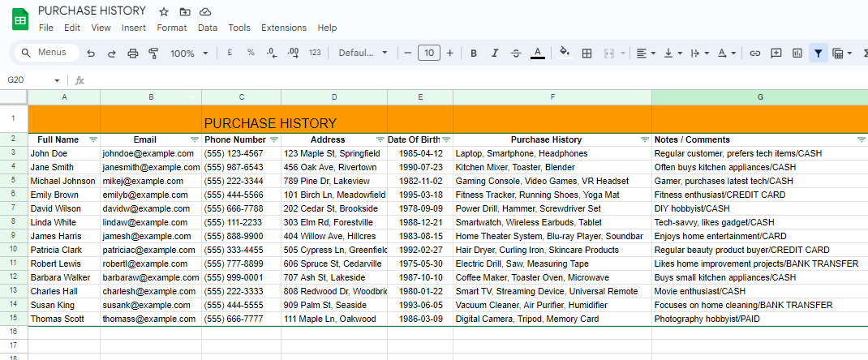Select cell 'Fitness enthusiast/CREDIT CARD'
Viewport: 868px width, 360px height.
point(760,195)
